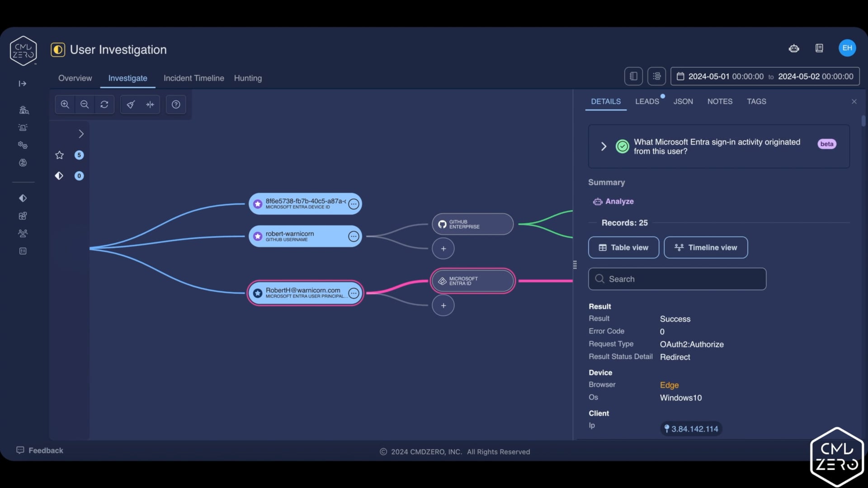The width and height of the screenshot is (868, 488).
Task: Switch view using the layout toggle beside the calendar
Action: (x=656, y=76)
